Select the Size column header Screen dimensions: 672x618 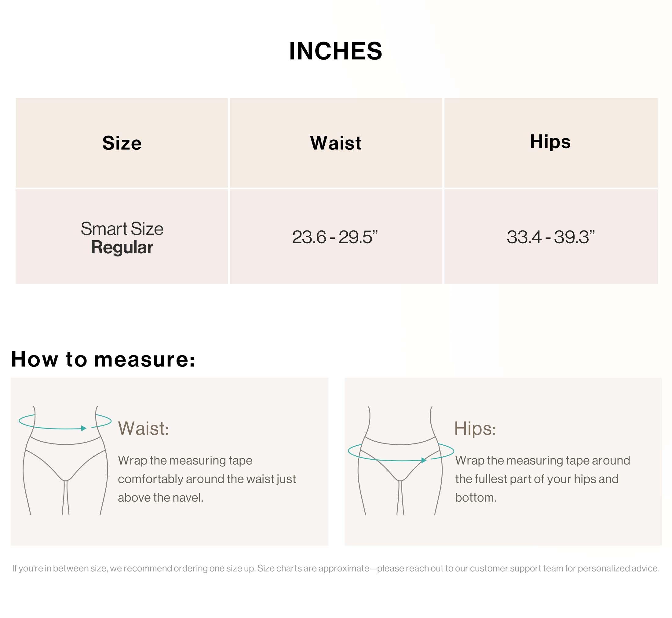(122, 143)
